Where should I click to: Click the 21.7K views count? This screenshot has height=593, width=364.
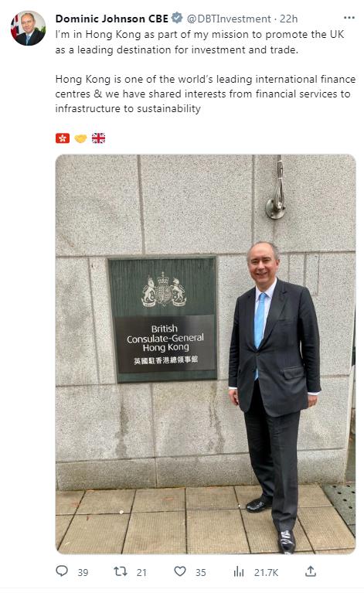[x=266, y=573]
